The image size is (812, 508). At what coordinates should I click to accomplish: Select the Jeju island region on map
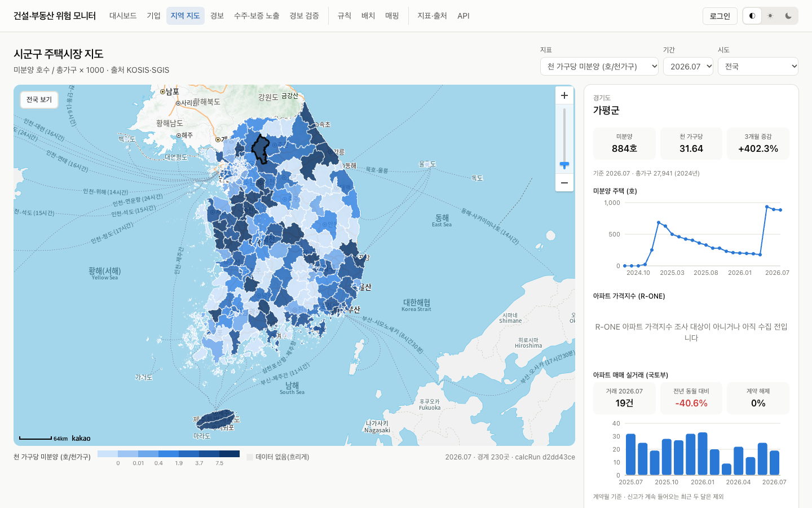click(x=215, y=419)
